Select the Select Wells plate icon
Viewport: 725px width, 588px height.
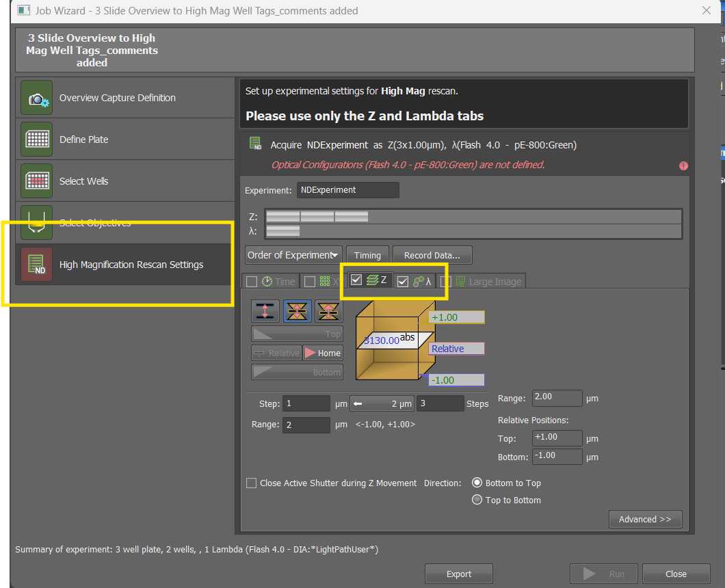36,181
